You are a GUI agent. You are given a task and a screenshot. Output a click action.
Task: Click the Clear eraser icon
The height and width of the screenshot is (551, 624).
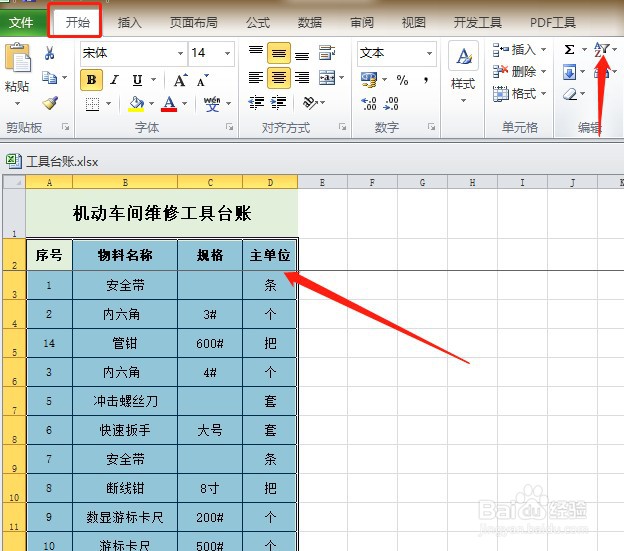(570, 94)
